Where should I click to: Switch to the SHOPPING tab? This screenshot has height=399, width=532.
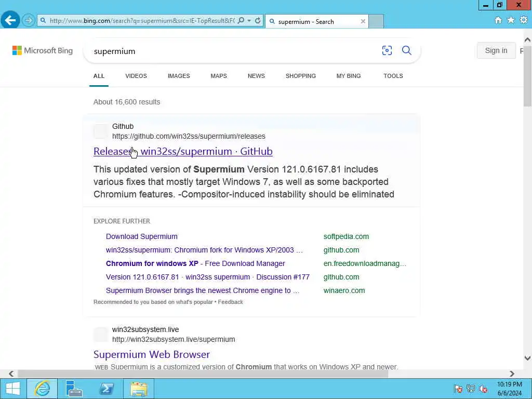click(x=301, y=76)
